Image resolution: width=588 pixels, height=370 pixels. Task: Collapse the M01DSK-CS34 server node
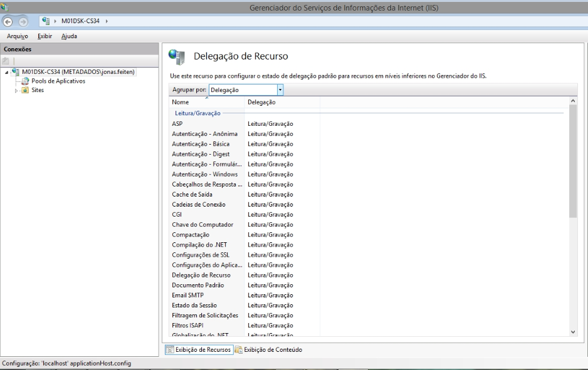6,73
